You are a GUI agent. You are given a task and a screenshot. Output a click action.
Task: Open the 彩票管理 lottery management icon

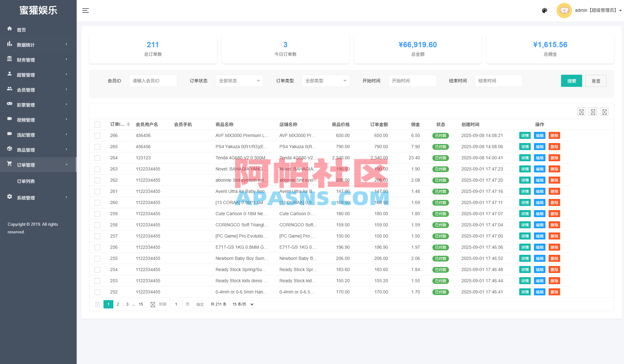click(x=10, y=104)
